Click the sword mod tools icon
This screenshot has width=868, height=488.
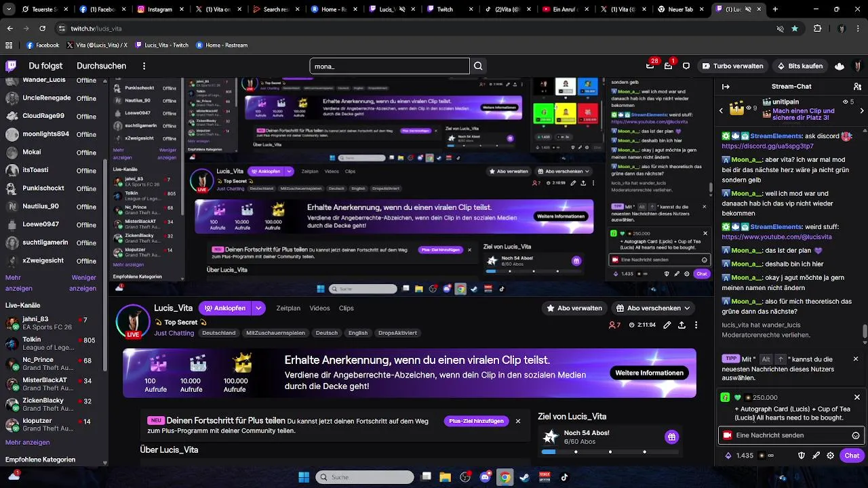816,455
